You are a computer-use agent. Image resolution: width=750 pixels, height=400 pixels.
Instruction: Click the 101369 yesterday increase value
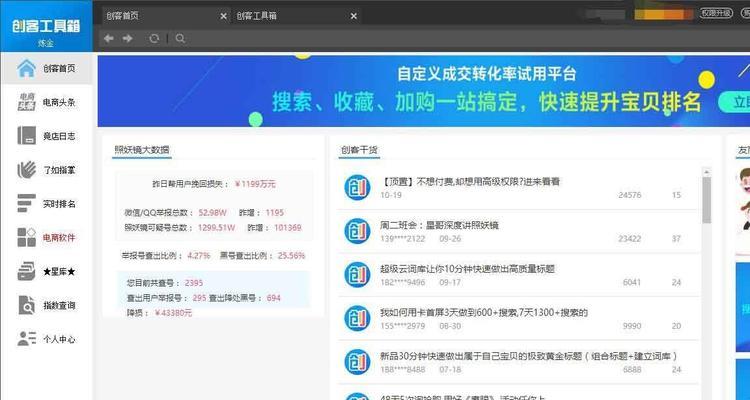tap(287, 228)
